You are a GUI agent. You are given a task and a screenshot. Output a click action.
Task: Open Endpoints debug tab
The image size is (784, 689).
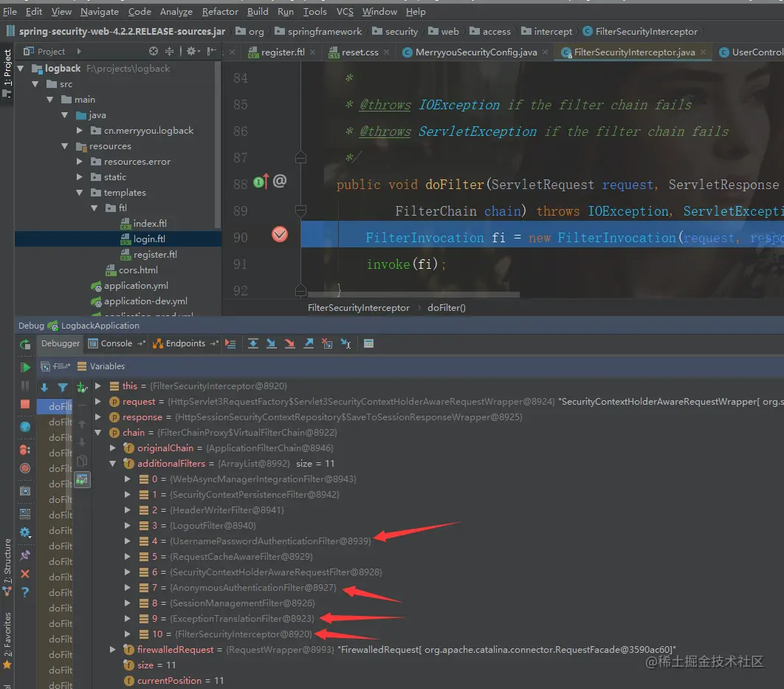(x=185, y=343)
